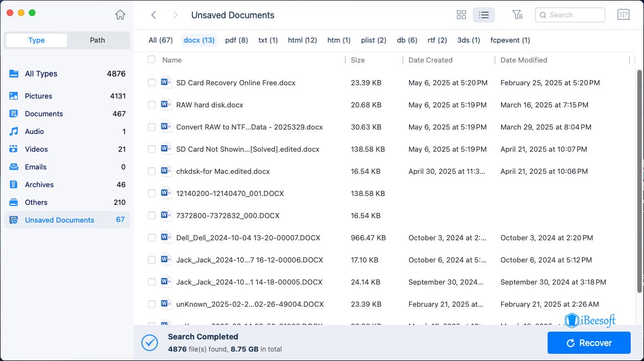Sort by Name column header

(x=172, y=60)
